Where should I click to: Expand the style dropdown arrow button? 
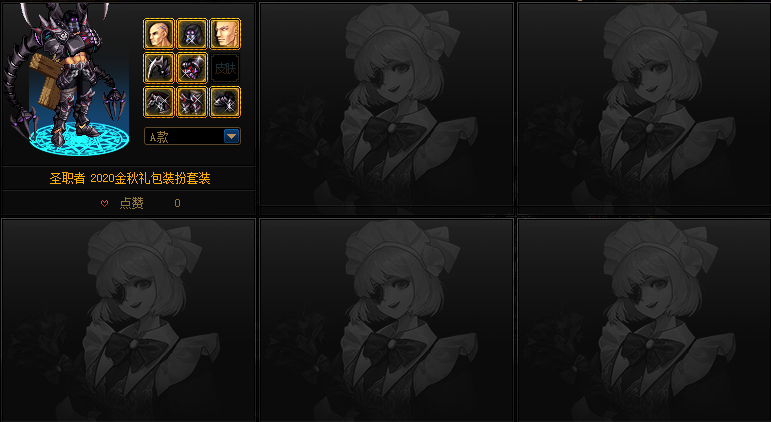(231, 136)
